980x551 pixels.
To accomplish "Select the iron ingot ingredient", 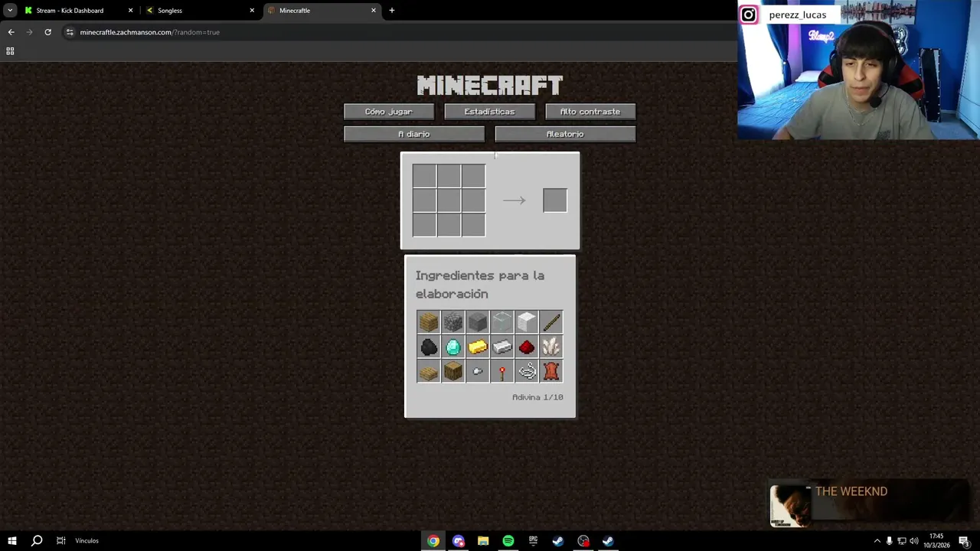I will pyautogui.click(x=502, y=347).
